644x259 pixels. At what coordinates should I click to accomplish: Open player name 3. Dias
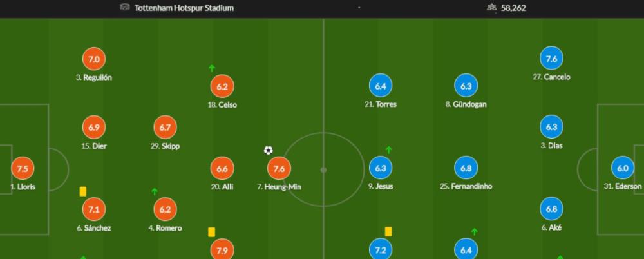(551, 146)
